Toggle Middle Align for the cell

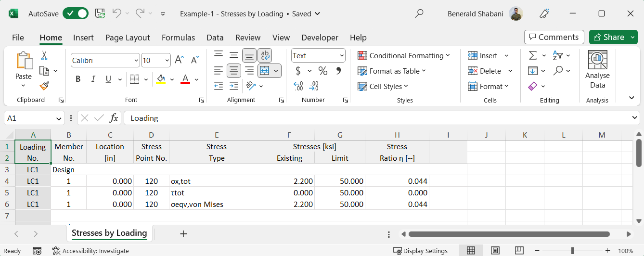click(x=234, y=55)
